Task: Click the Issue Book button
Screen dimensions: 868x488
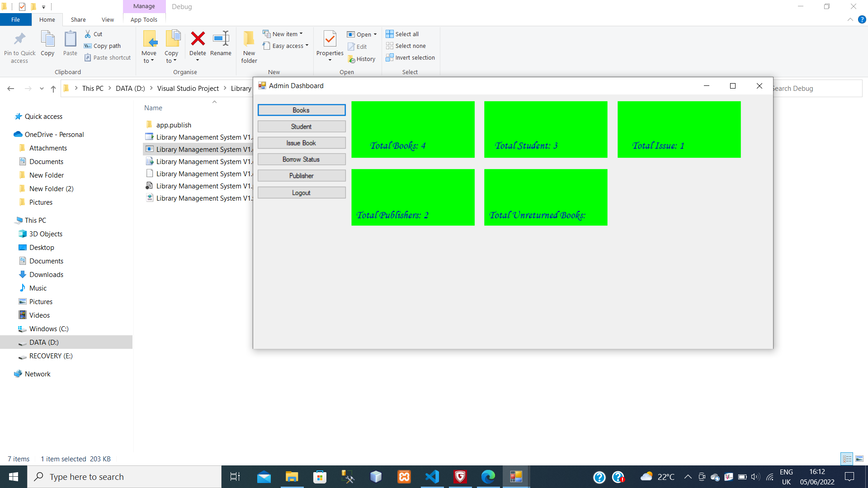Action: coord(301,143)
